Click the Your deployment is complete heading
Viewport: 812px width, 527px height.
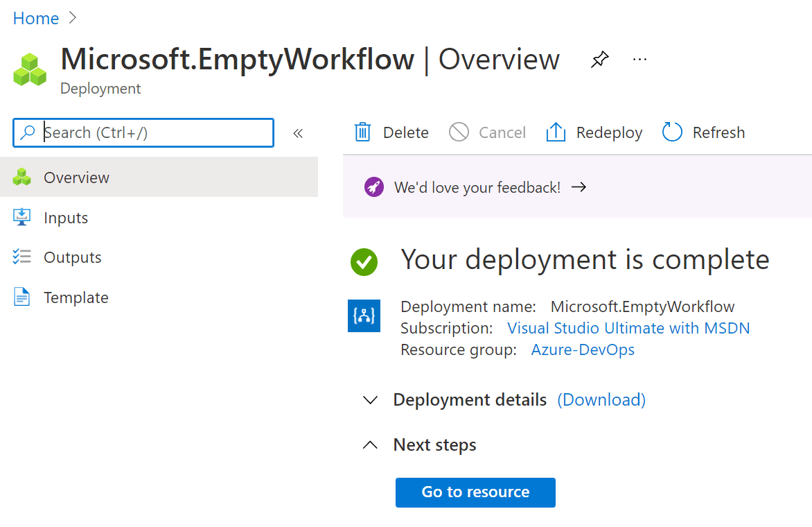click(585, 259)
